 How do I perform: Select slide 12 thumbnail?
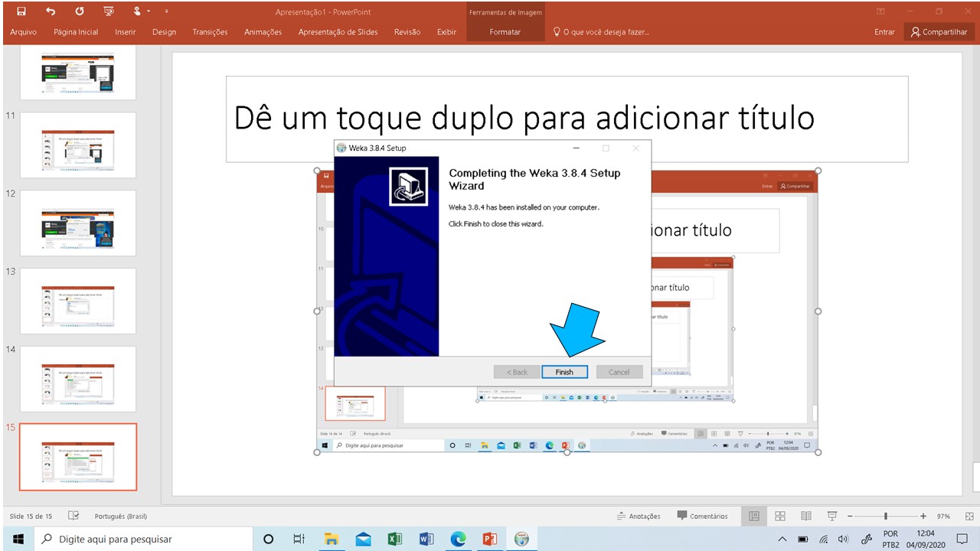(x=78, y=223)
